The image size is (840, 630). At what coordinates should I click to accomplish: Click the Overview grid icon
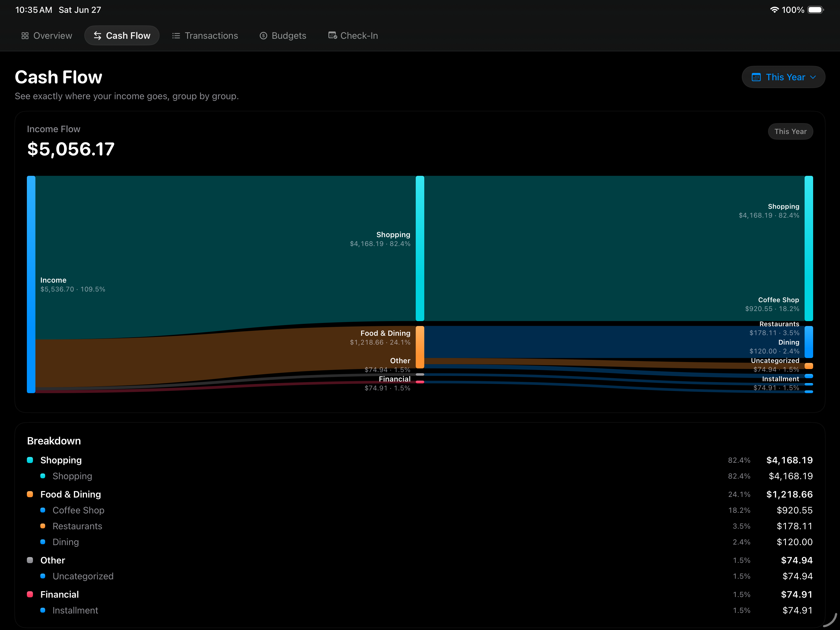click(25, 36)
